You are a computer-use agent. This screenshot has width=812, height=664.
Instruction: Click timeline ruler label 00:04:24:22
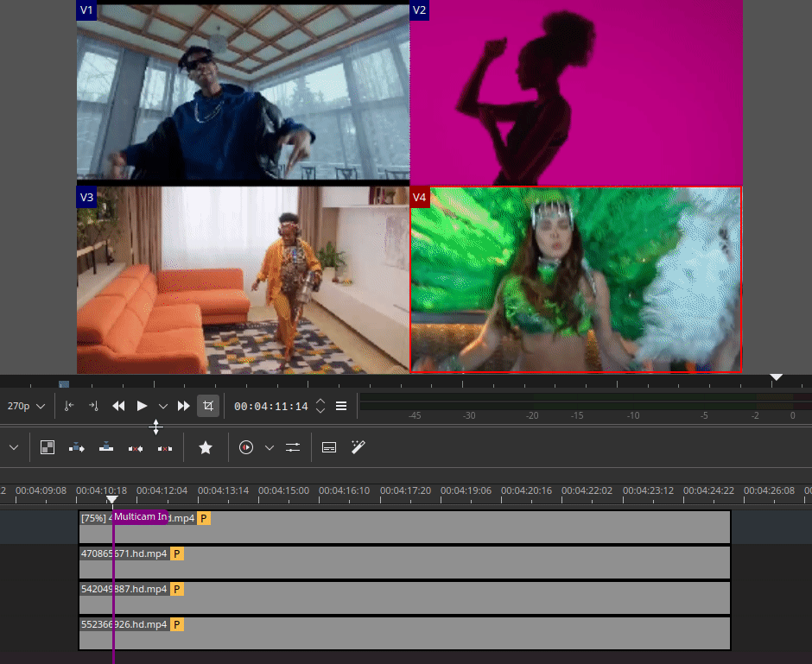pos(708,490)
